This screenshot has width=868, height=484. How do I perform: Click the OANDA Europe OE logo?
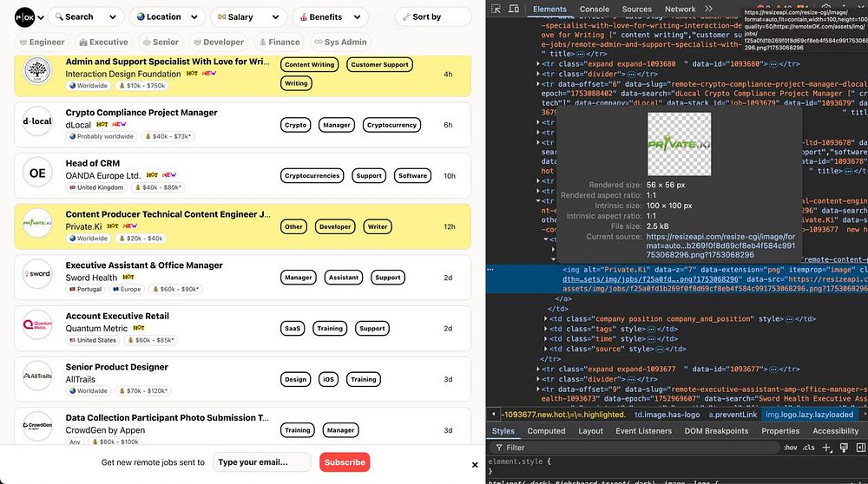37,173
